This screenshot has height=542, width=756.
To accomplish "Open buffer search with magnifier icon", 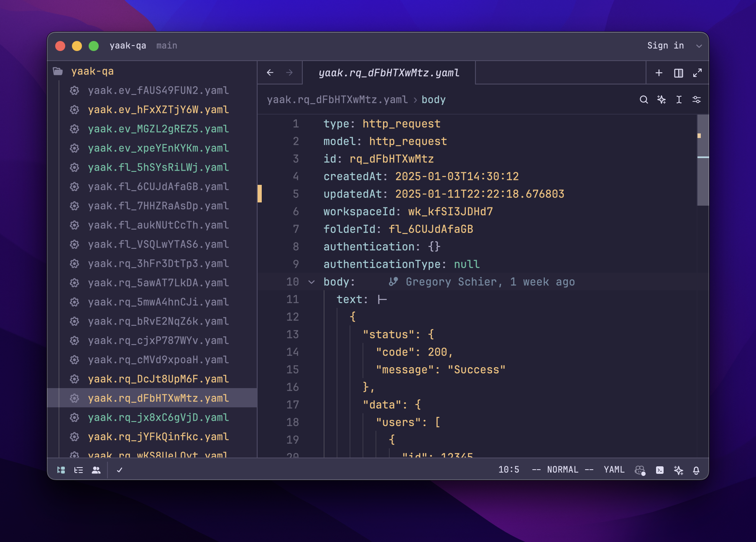I will click(644, 100).
